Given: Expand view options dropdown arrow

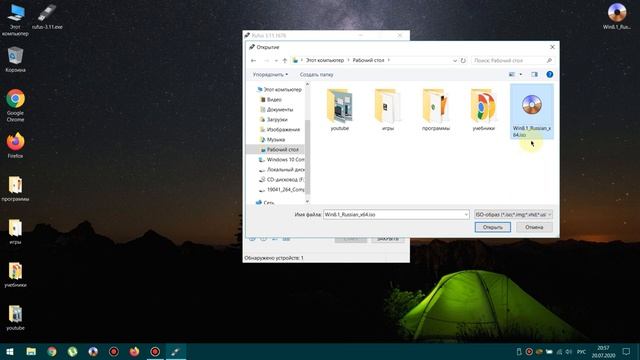Looking at the screenshot, I should (520, 74).
